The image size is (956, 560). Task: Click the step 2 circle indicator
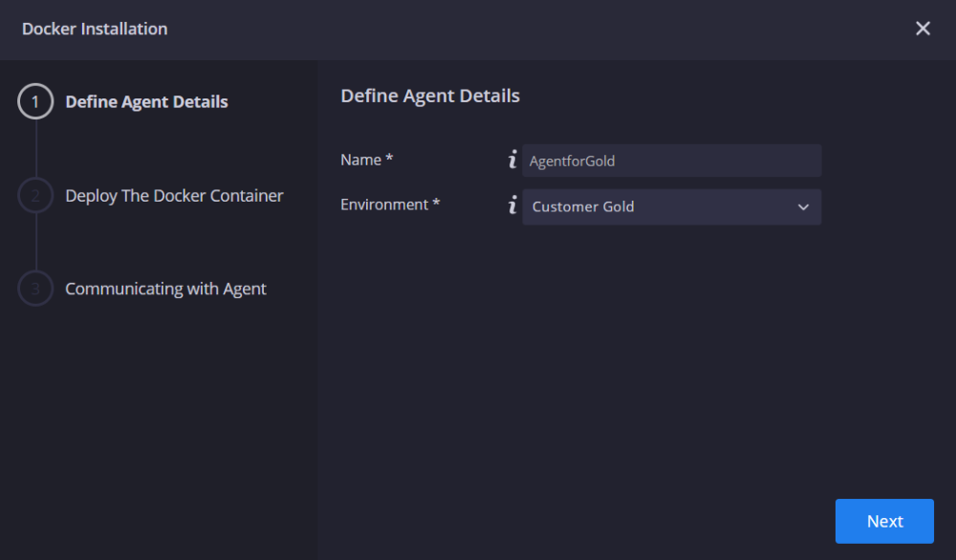[x=35, y=195]
